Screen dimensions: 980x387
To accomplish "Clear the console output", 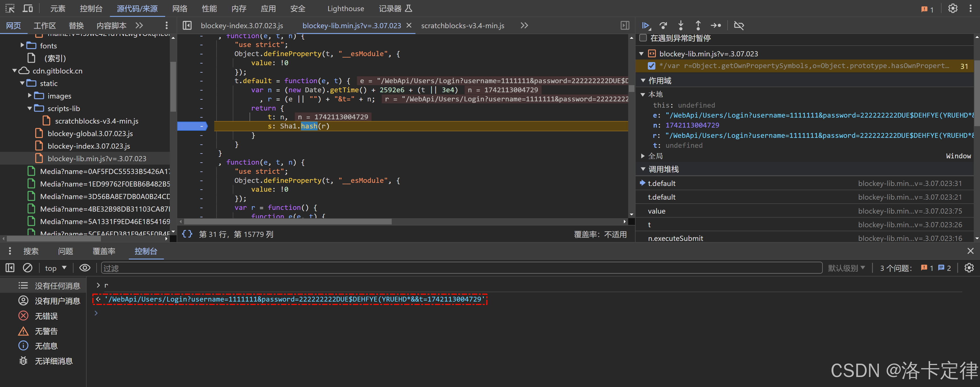I will pyautogui.click(x=27, y=268).
